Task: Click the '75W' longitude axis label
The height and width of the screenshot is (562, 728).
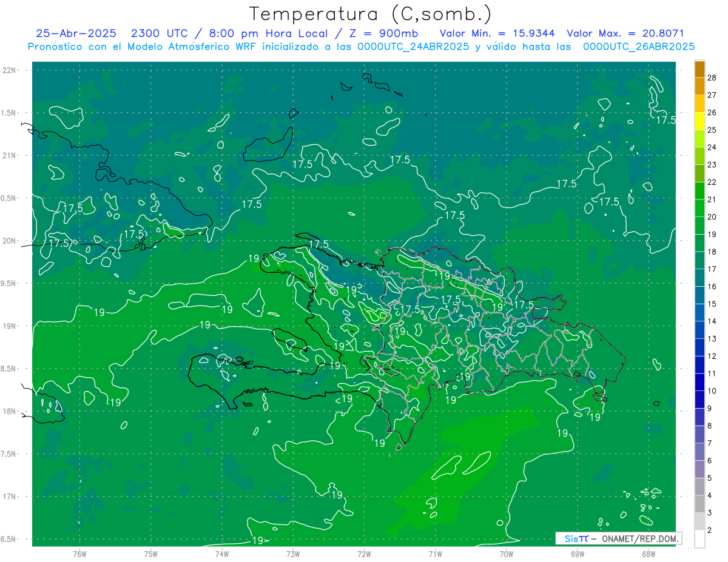Action: click(x=150, y=554)
